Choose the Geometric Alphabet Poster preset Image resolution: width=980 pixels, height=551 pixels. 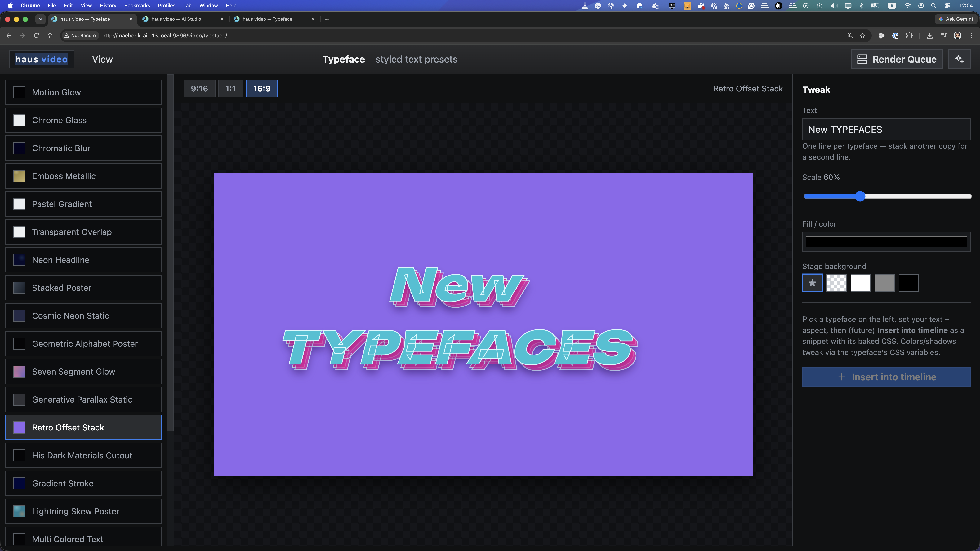pyautogui.click(x=83, y=344)
